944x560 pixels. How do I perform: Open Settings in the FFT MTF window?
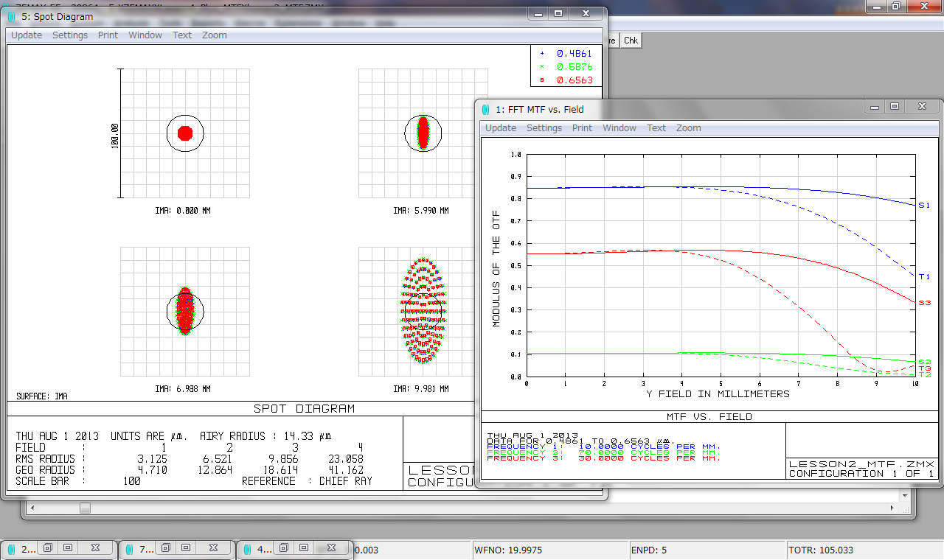tap(544, 128)
